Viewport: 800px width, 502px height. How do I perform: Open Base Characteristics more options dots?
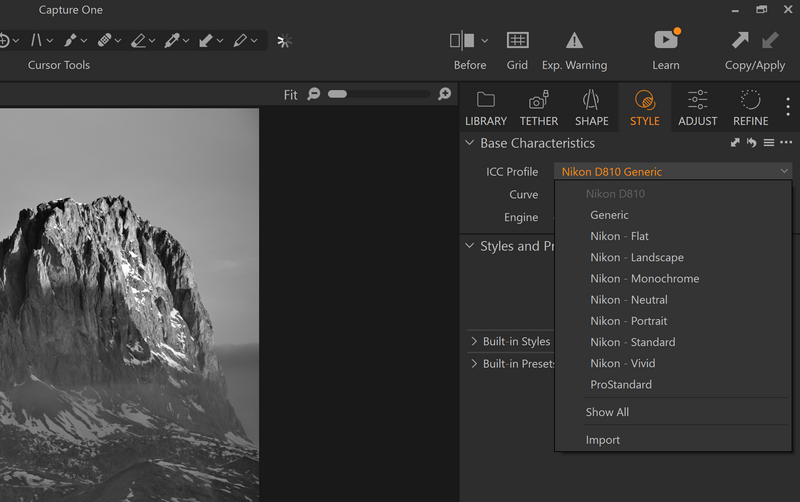click(x=786, y=142)
